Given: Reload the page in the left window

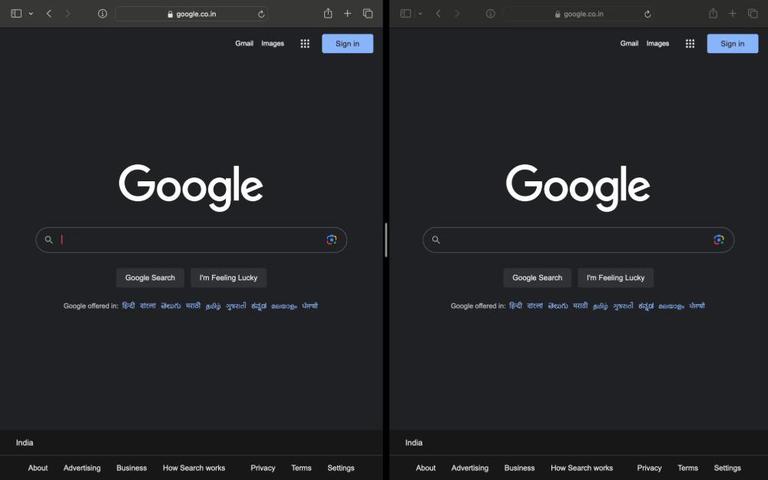Looking at the screenshot, I should pyautogui.click(x=261, y=14).
